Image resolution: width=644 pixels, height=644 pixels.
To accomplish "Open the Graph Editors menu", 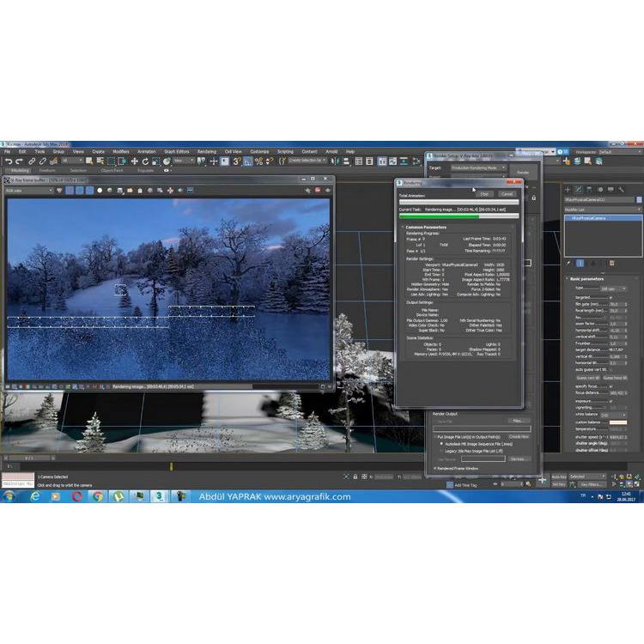I will pos(177,151).
